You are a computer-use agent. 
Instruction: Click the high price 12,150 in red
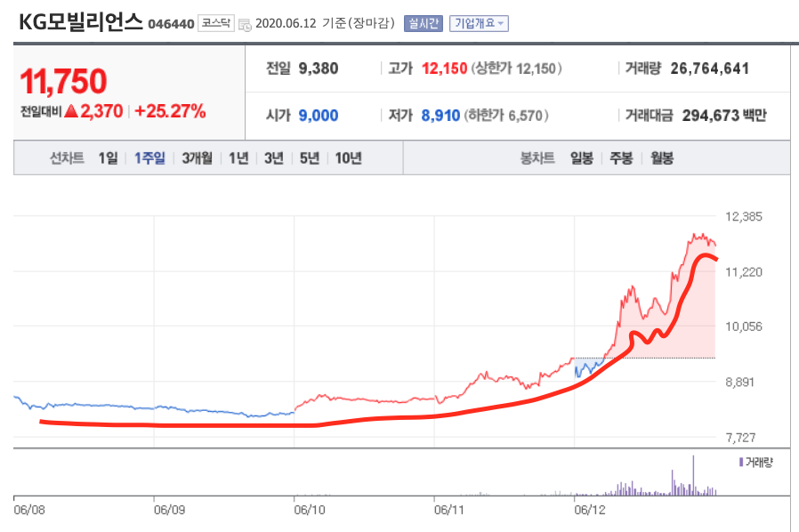(444, 69)
